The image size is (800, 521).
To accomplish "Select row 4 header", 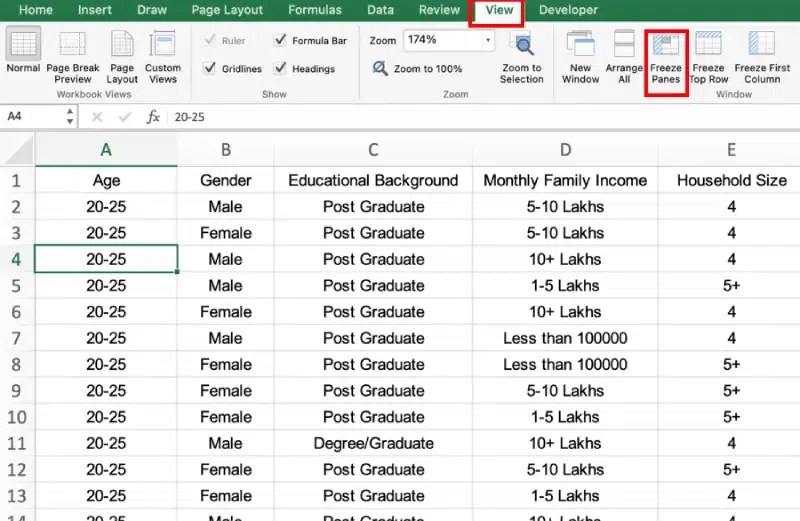I will [17, 259].
